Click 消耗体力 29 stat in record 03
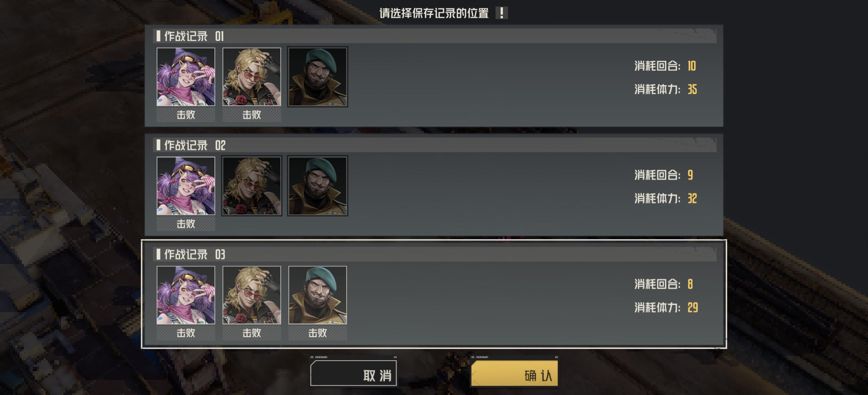The height and width of the screenshot is (395, 868). tap(666, 308)
